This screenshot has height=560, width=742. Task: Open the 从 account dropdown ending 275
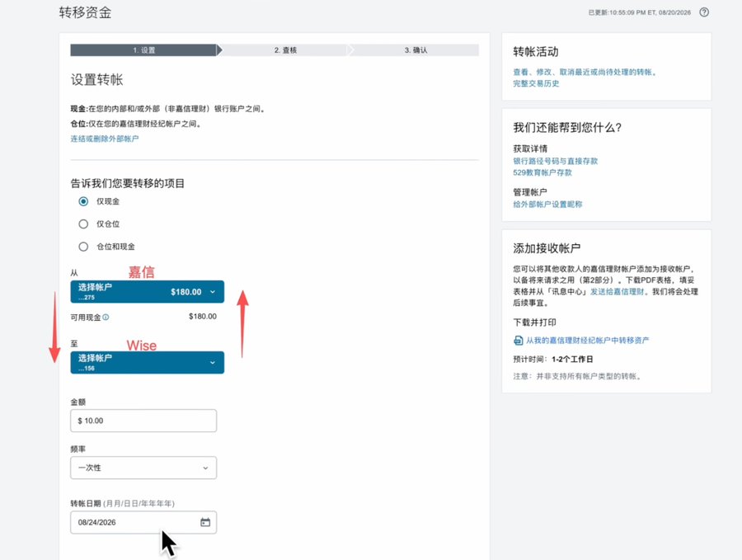pos(148,292)
